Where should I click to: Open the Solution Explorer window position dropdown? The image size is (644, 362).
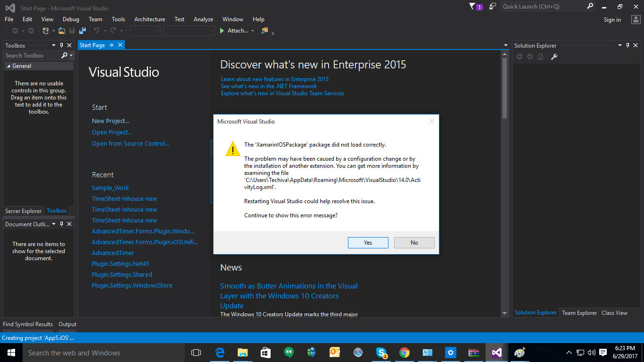(620, 45)
